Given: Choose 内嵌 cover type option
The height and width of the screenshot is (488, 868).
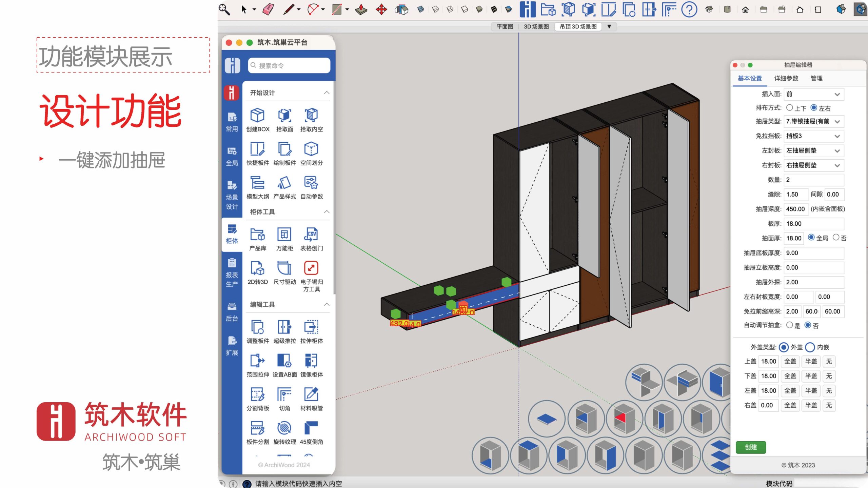Looking at the screenshot, I should click(810, 347).
